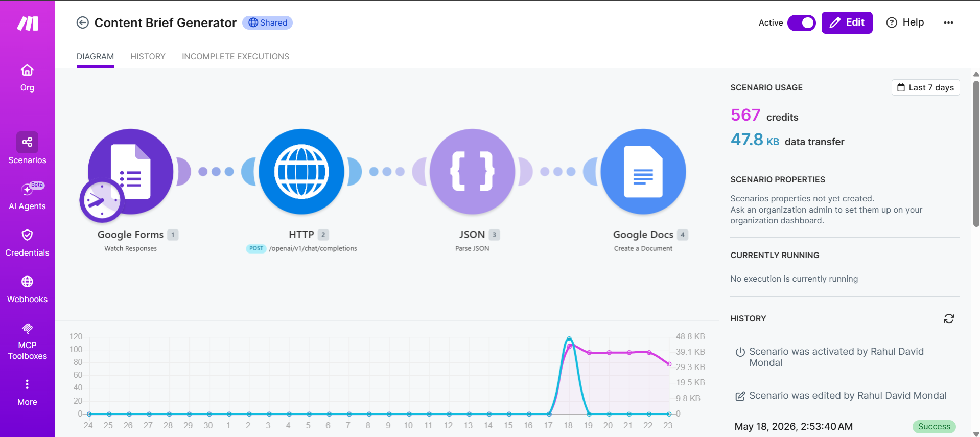Open Webhooks in the sidebar
This screenshot has height=437, width=980.
(x=27, y=289)
